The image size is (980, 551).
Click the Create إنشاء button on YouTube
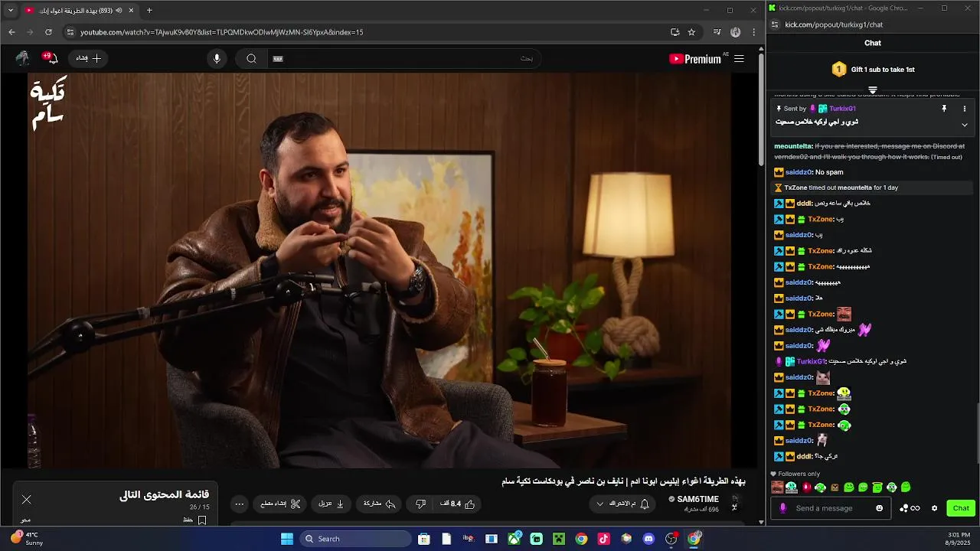pyautogui.click(x=88, y=58)
